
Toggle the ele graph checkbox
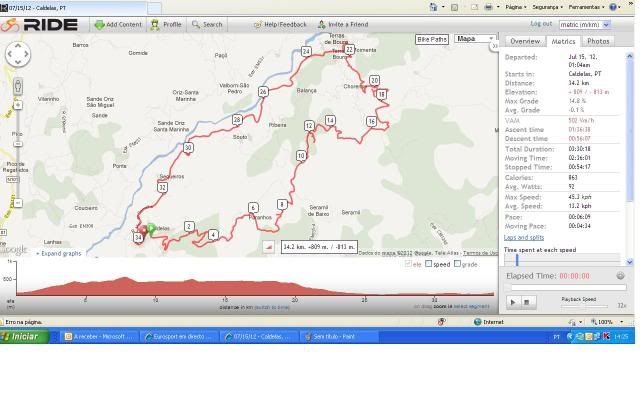pyautogui.click(x=408, y=264)
